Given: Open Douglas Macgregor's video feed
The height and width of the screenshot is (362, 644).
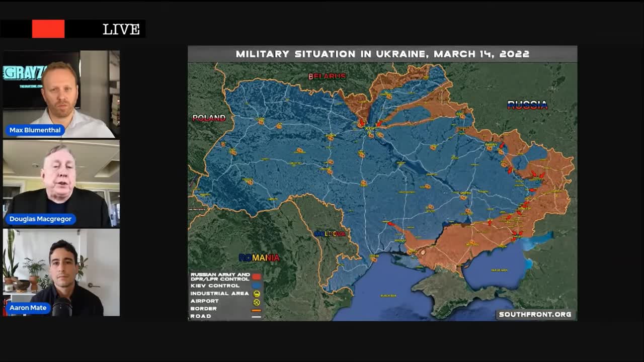Looking at the screenshot, I should (x=61, y=184).
